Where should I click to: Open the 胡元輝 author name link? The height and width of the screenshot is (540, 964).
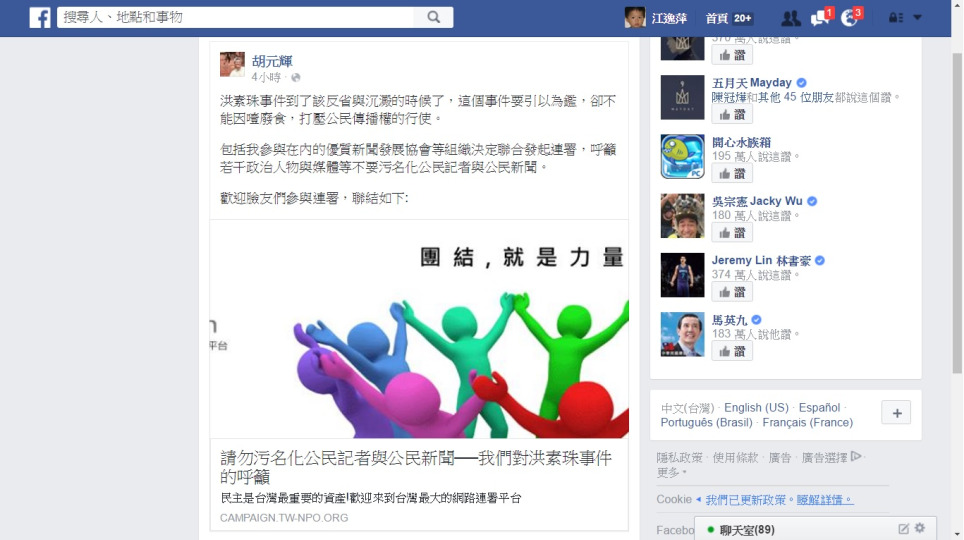point(272,61)
